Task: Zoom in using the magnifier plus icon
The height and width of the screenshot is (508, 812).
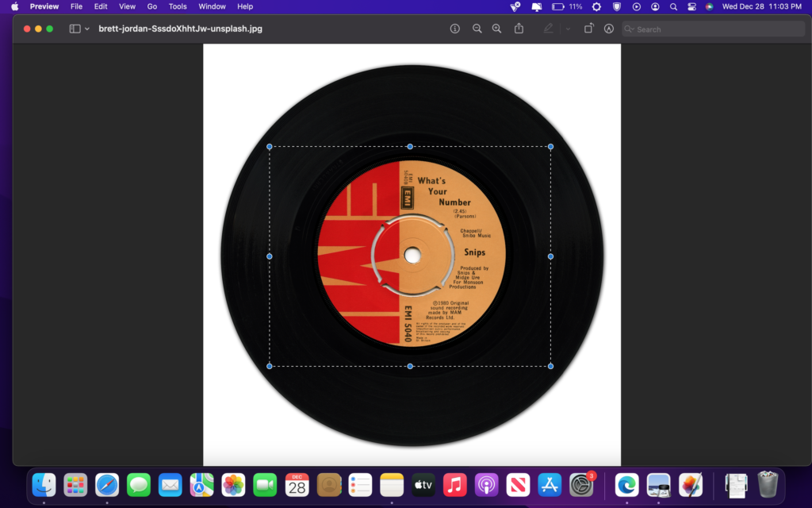Action: (x=496, y=29)
